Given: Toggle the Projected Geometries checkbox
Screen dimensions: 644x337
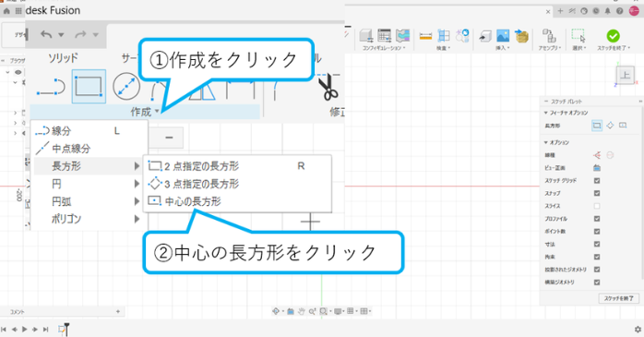Looking at the screenshot, I should tap(597, 270).
